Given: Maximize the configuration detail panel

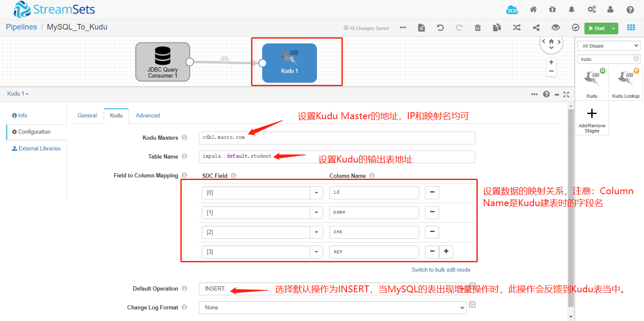Looking at the screenshot, I should [566, 94].
